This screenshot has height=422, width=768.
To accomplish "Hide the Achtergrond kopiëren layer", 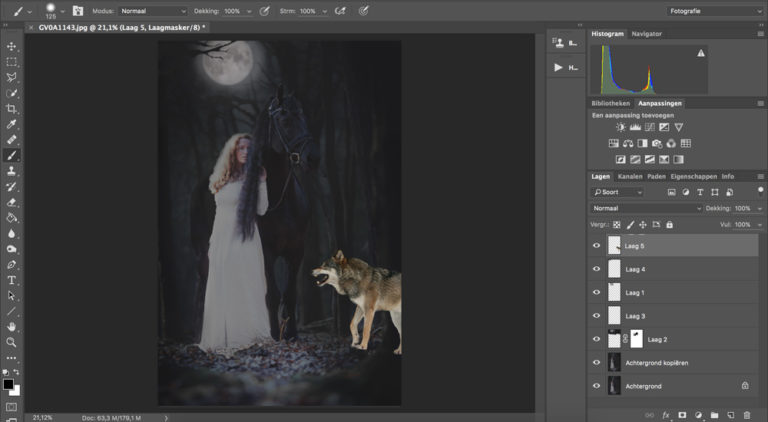I will [597, 362].
